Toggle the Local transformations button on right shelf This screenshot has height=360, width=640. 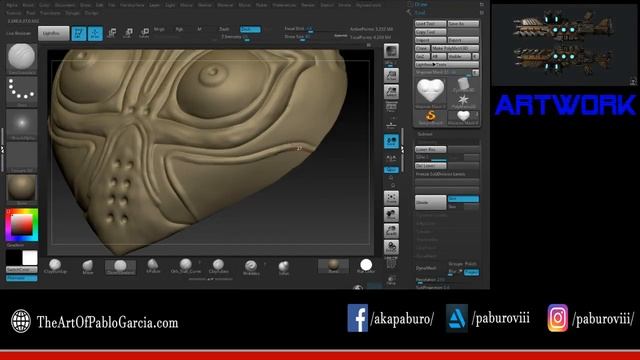(x=391, y=142)
